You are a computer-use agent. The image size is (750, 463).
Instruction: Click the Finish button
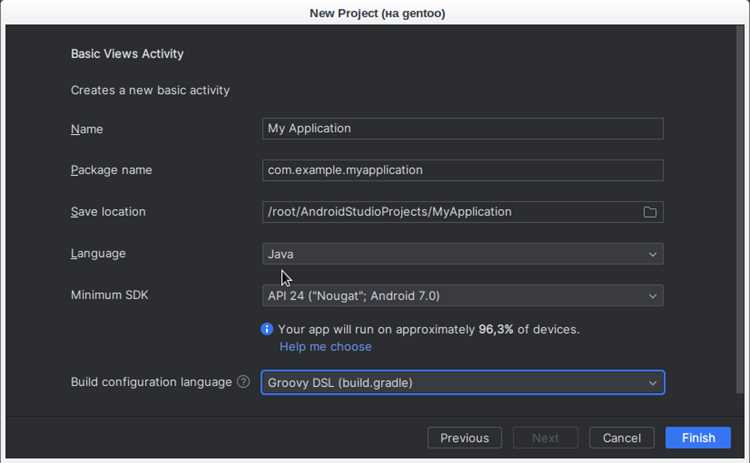pyautogui.click(x=698, y=438)
